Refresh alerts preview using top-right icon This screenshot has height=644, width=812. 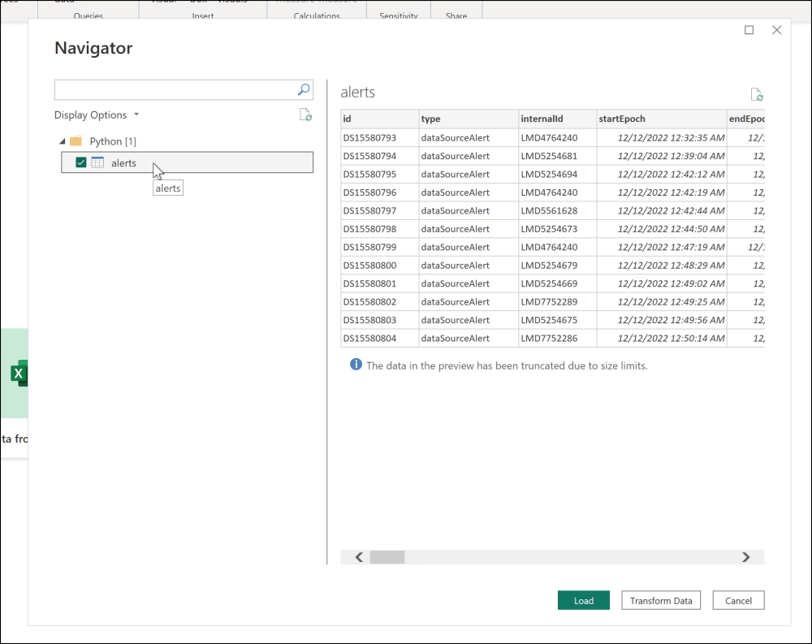tap(757, 94)
